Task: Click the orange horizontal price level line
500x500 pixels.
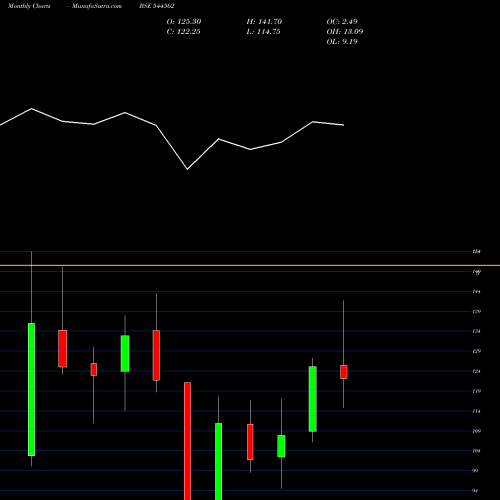Action: pos(250,266)
